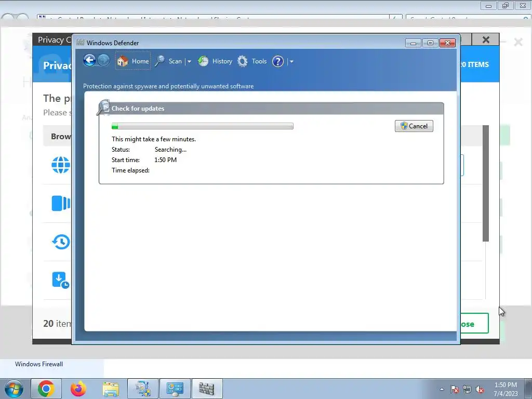
Task: Open the Windows Defender help icon
Action: tap(278, 61)
